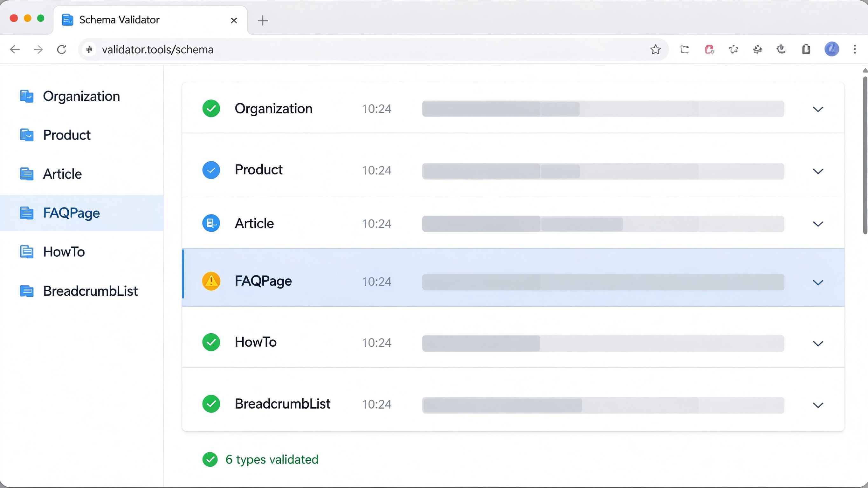Click the Organization sidebar icon
The width and height of the screenshot is (868, 488).
(27, 96)
